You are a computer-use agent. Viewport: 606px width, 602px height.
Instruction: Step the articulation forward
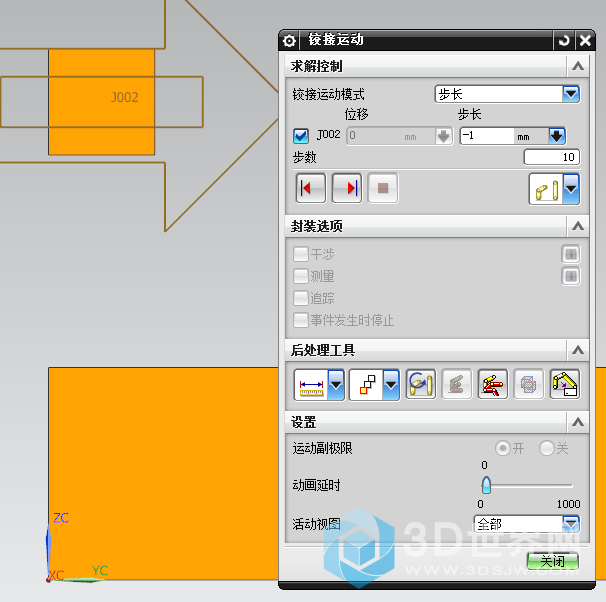(x=347, y=188)
